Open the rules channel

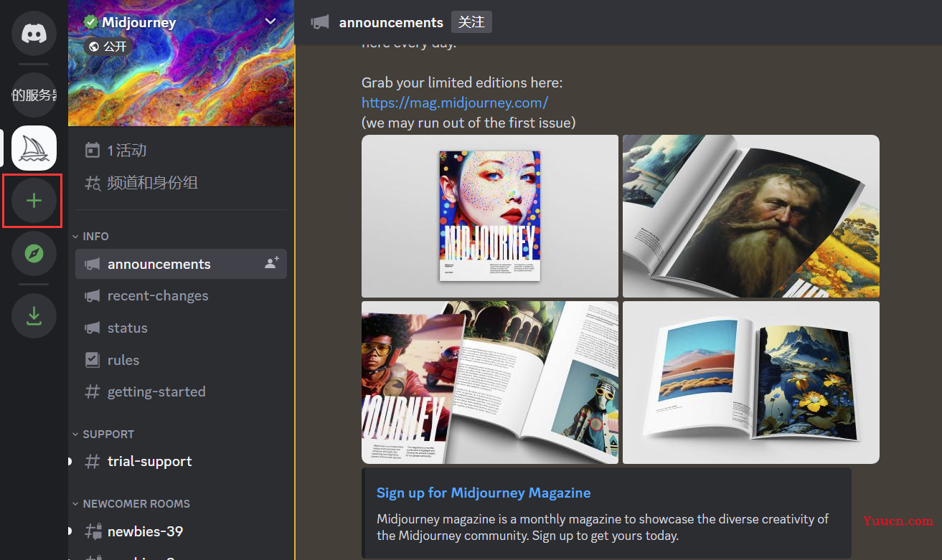pos(181,360)
